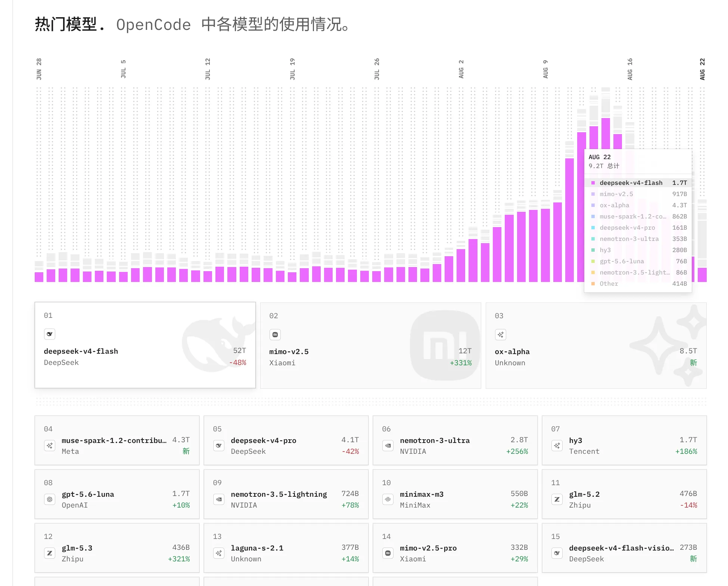Select the JUL 19 date label on chart axis
Viewport: 728px width, 586px height.
coord(292,69)
